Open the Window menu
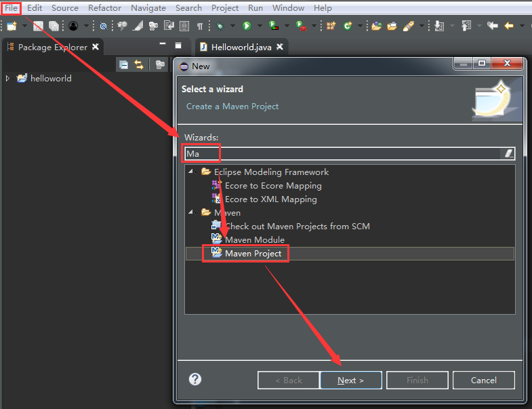Image resolution: width=532 pixels, height=409 pixels. pyautogui.click(x=288, y=8)
